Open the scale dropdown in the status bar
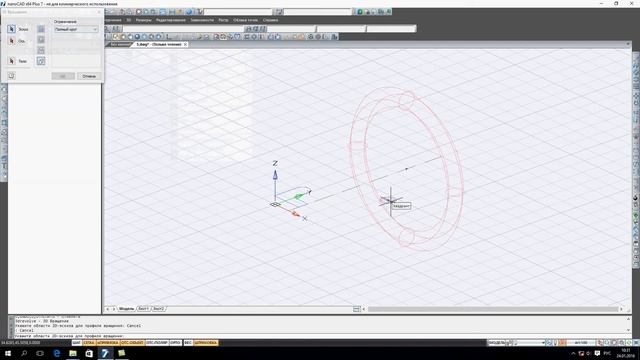This screenshot has width=640, height=360. [580, 343]
